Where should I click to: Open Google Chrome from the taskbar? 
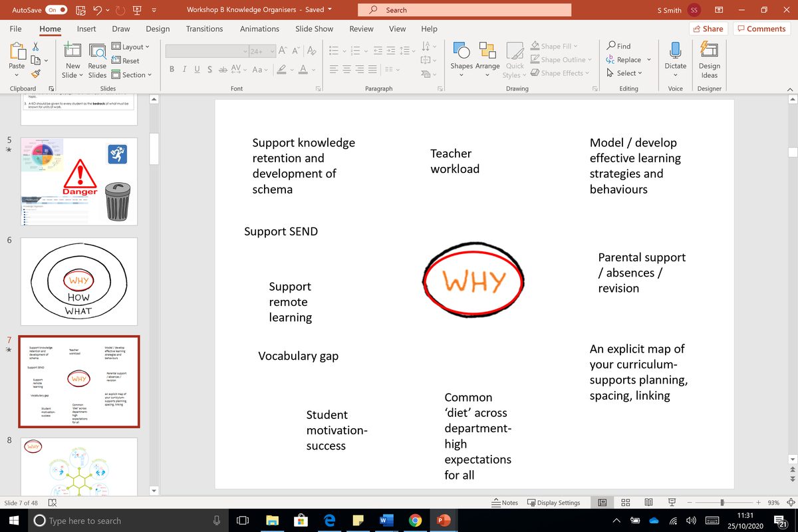pos(415,521)
